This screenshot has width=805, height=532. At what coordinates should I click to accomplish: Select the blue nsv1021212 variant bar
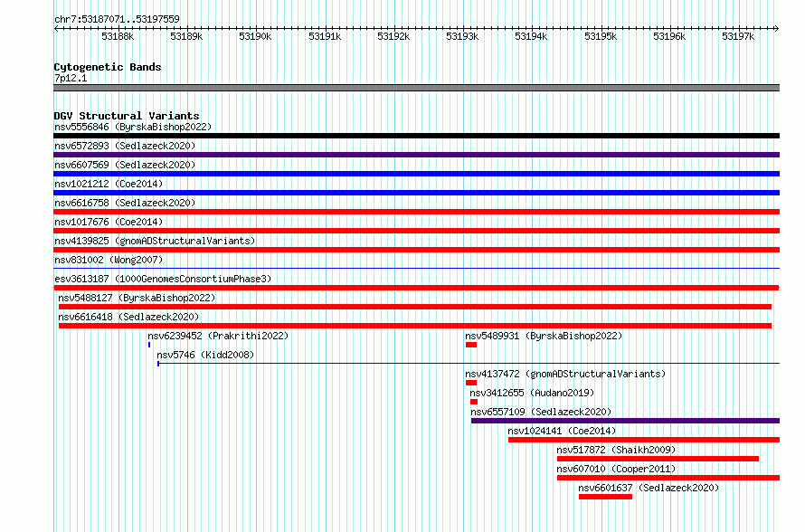point(416,193)
